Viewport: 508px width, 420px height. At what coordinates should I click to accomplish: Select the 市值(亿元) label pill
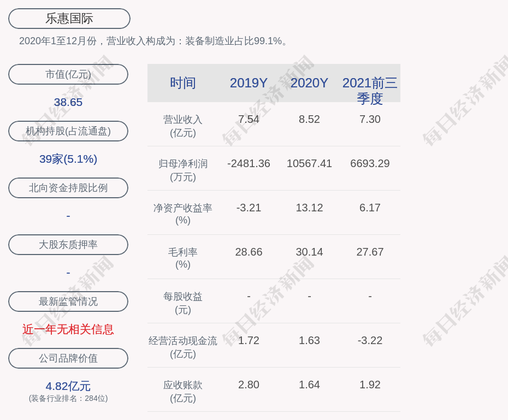[x=68, y=74]
